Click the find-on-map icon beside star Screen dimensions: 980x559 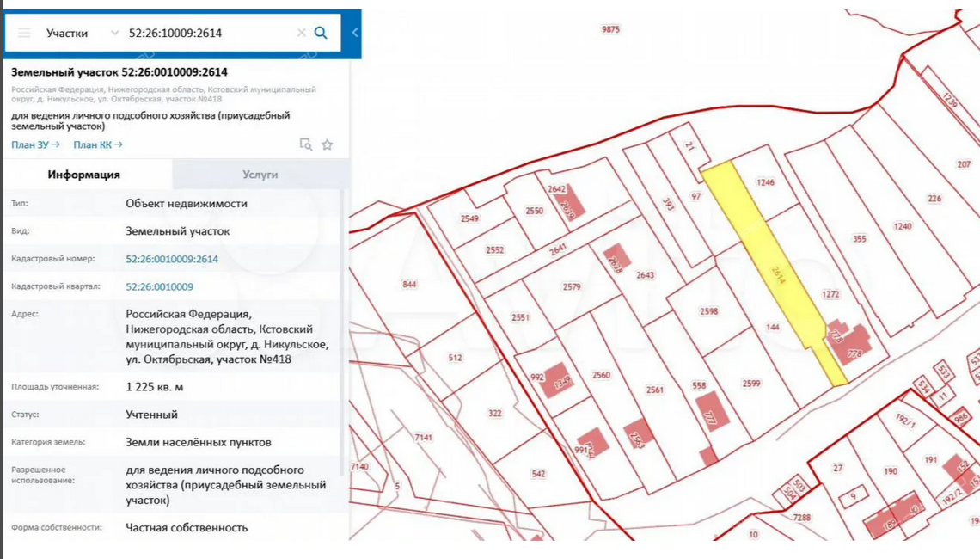point(305,144)
